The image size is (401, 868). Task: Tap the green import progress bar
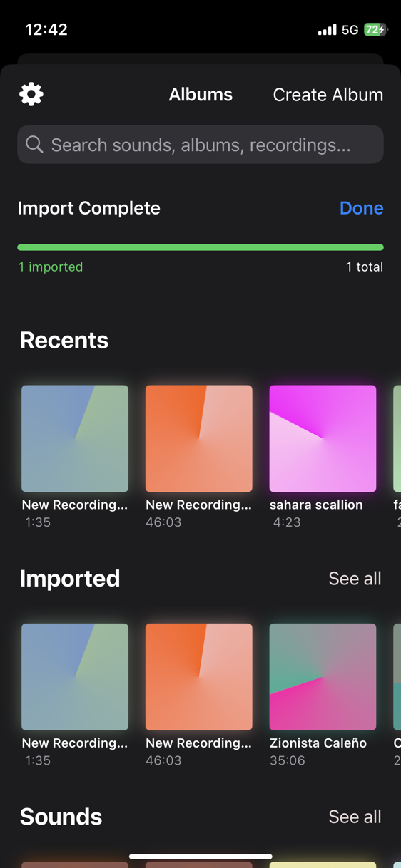[200, 247]
